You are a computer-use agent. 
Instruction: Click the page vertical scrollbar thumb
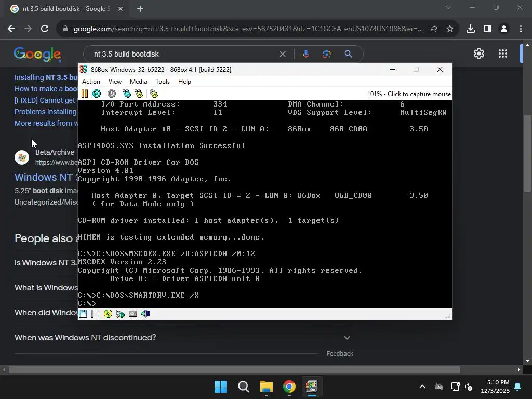[527, 153]
